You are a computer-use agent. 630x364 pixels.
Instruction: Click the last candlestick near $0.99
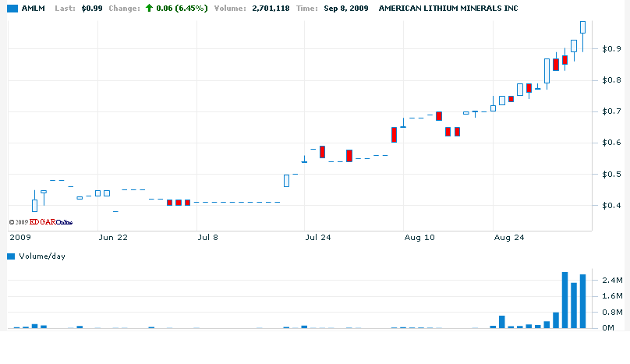click(x=582, y=36)
